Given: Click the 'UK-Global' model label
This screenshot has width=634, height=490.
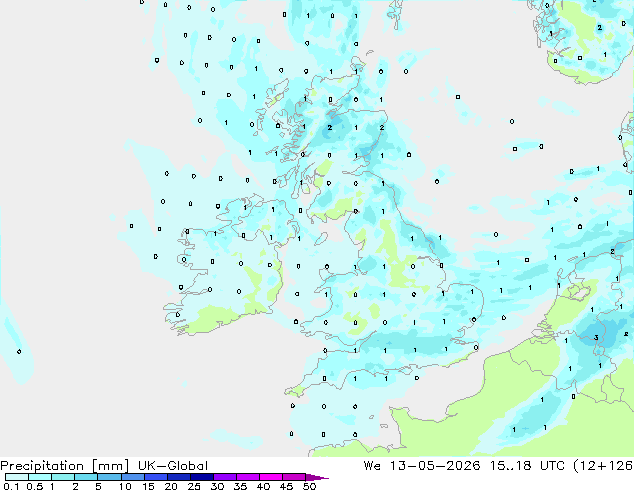Looking at the screenshot, I should pos(173,466).
